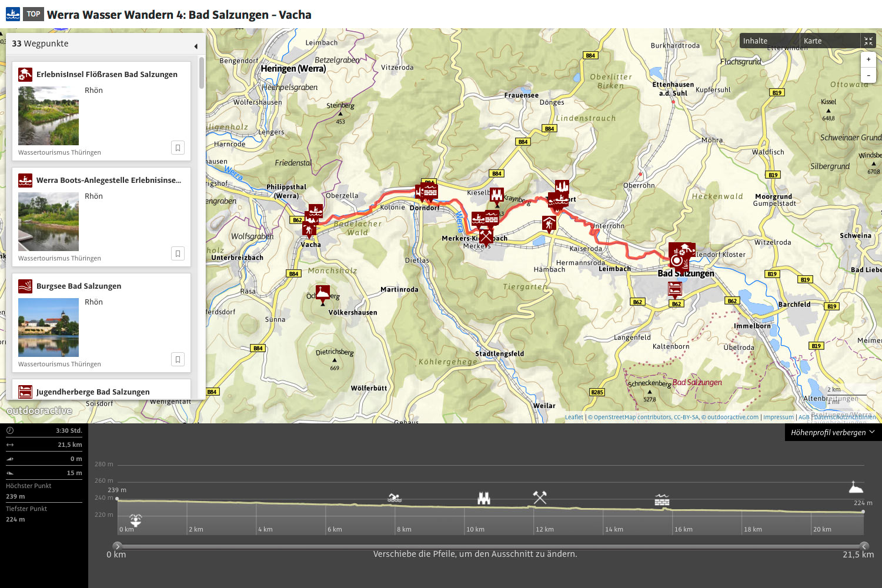882x588 pixels.
Task: Bookmark Burgsee Bad Salzungen entry
Action: tap(178, 359)
